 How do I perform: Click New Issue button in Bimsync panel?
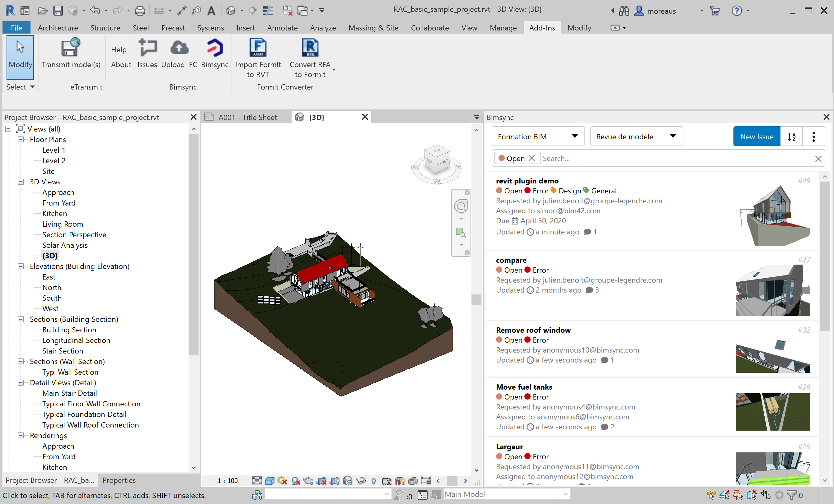pyautogui.click(x=757, y=136)
